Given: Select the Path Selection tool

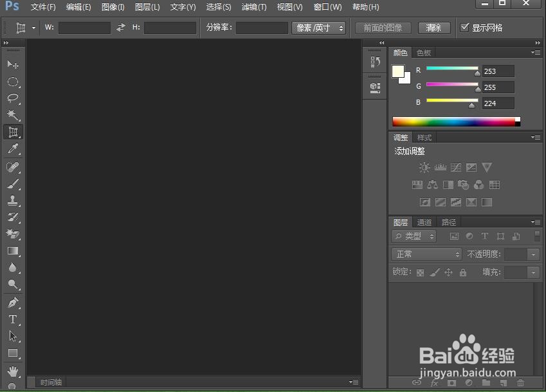Looking at the screenshot, I should (x=13, y=336).
